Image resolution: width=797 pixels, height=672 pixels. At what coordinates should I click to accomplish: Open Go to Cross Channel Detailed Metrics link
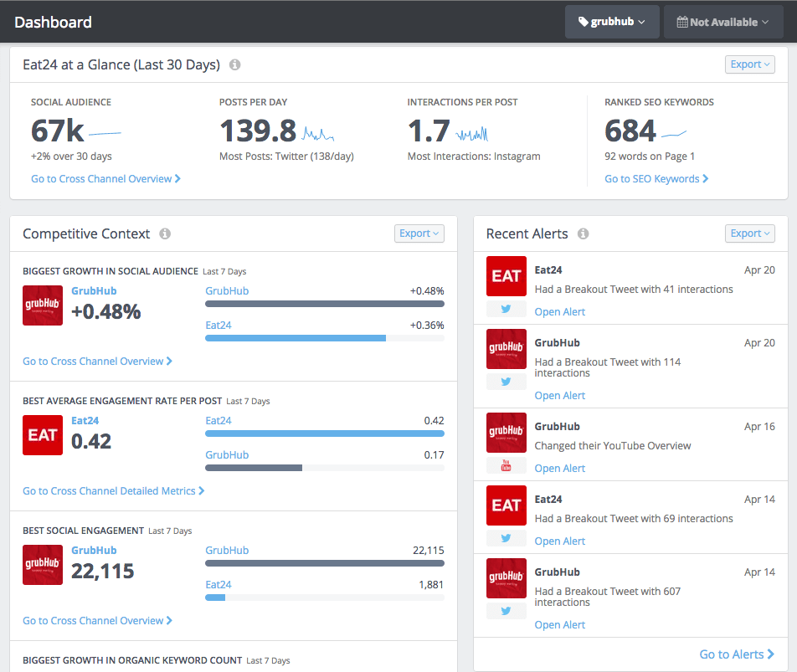[x=113, y=490]
